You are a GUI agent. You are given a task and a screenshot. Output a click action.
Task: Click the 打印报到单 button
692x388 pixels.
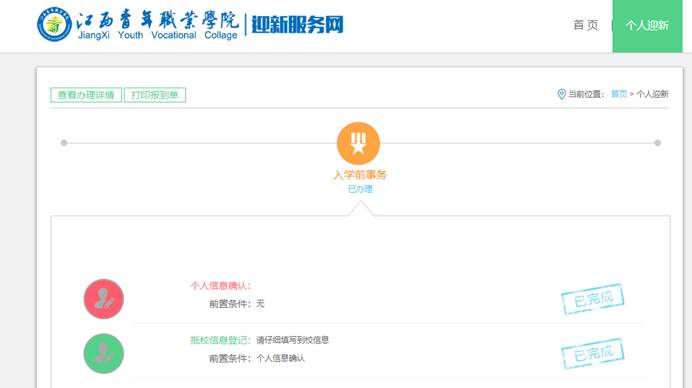tap(155, 95)
